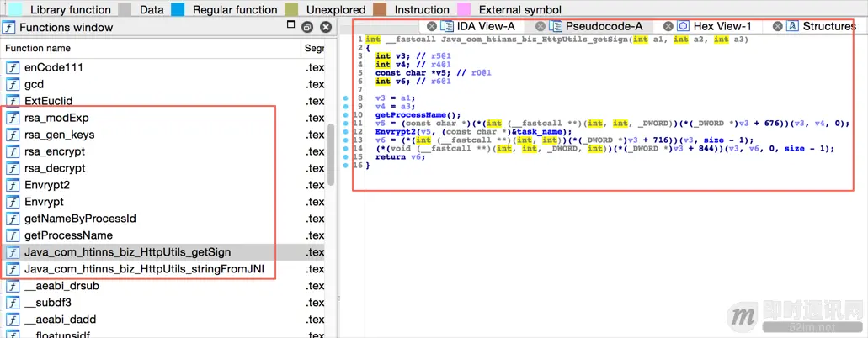Switch to the Structures tab

point(828,27)
